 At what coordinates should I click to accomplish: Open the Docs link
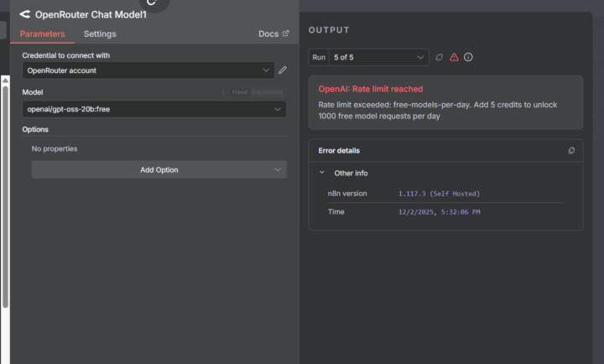273,34
